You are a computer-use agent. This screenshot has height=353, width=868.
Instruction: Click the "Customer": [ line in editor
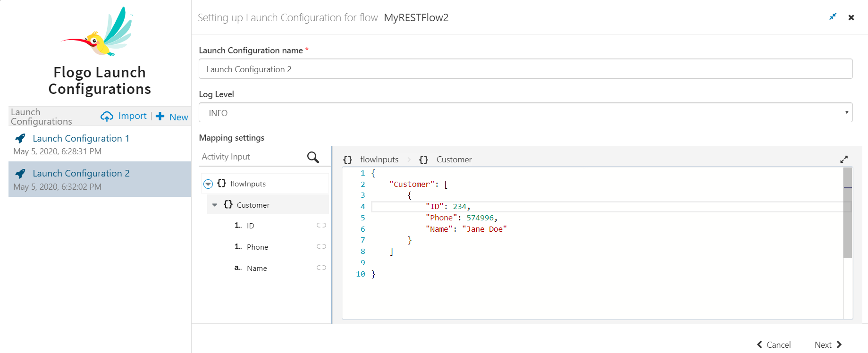click(x=418, y=185)
